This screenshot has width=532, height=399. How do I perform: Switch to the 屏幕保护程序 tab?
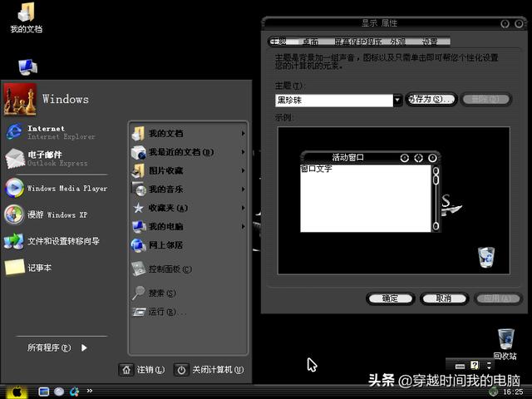(x=358, y=42)
